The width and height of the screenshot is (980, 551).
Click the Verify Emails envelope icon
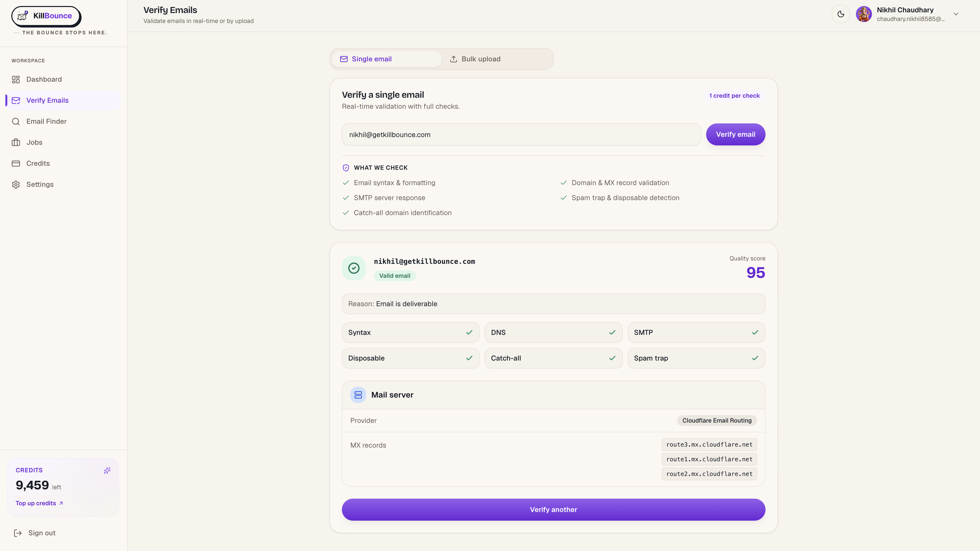coord(16,100)
